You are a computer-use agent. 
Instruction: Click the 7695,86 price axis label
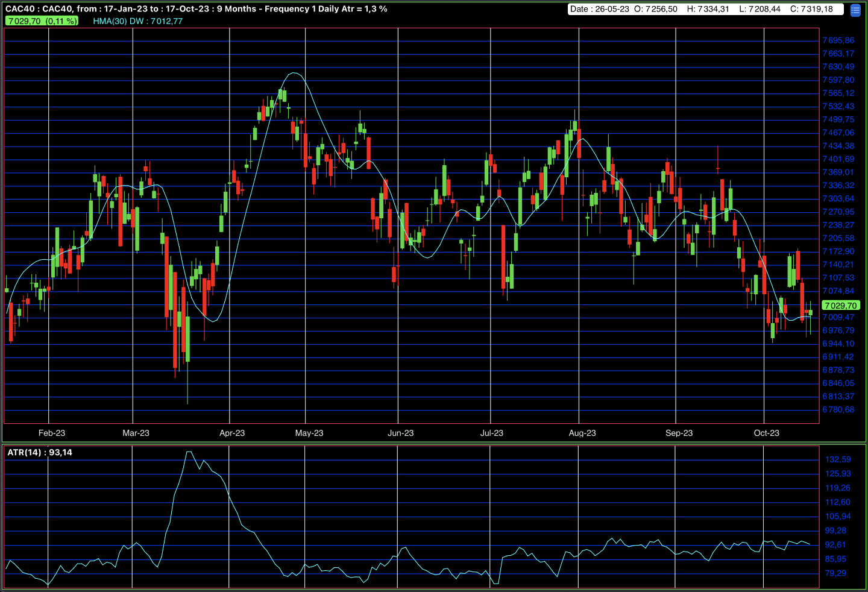click(838, 40)
